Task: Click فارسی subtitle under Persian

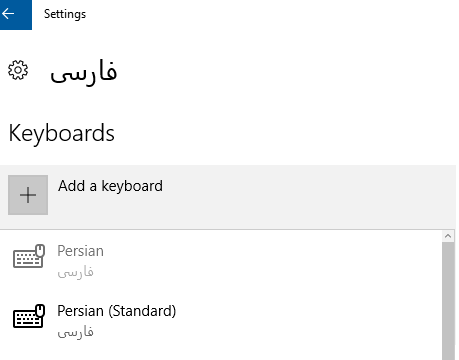Action: (75, 271)
